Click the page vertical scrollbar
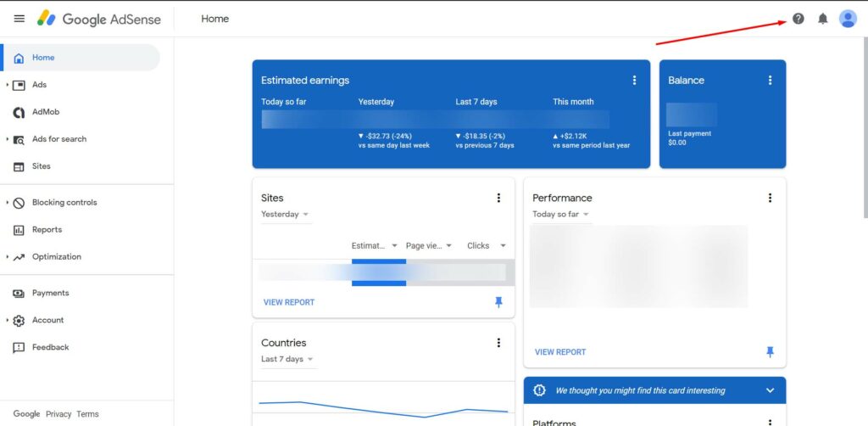This screenshot has width=868, height=426. 865,127
